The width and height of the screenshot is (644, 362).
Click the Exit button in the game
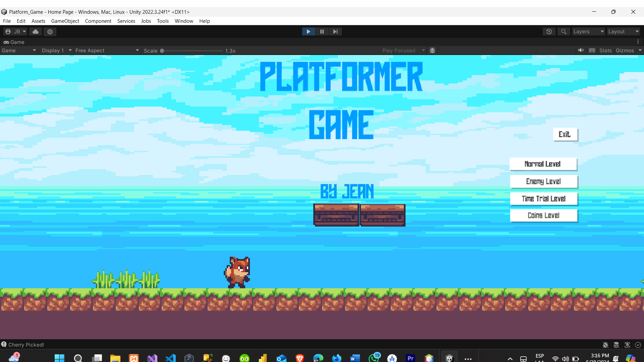coord(565,134)
